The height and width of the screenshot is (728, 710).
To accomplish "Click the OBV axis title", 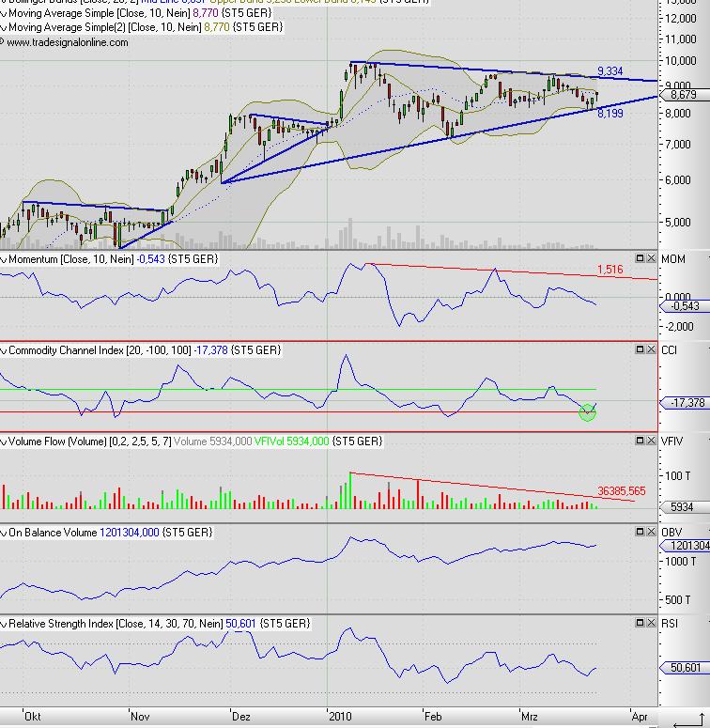I will point(671,532).
